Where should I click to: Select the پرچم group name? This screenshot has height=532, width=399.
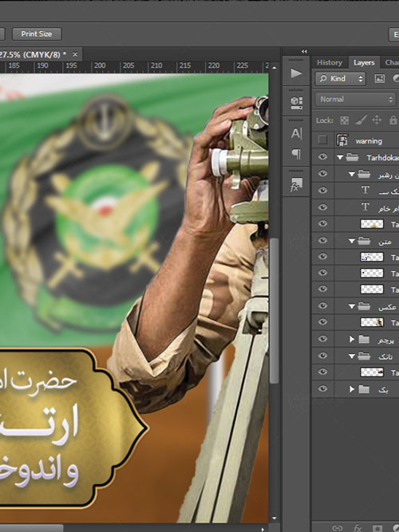(x=386, y=340)
